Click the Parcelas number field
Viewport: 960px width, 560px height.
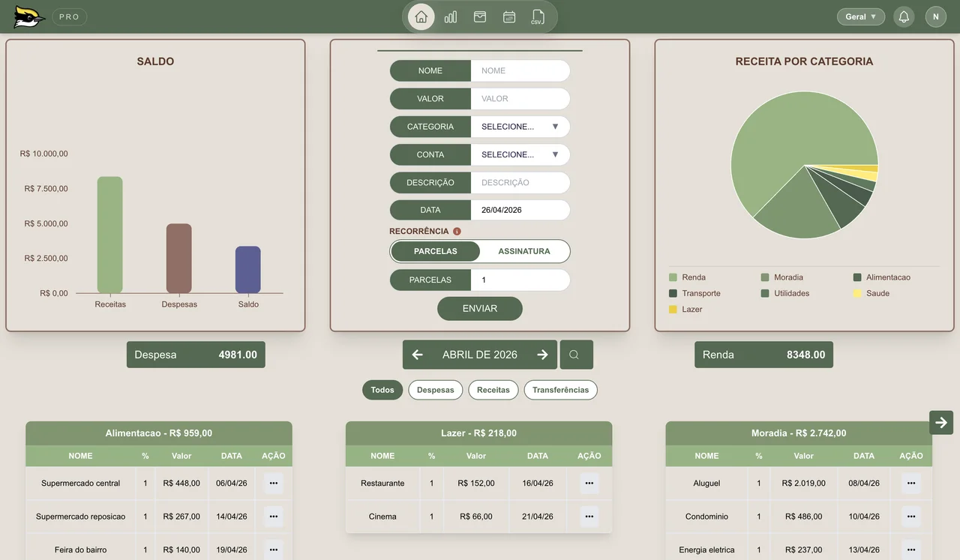pos(520,280)
